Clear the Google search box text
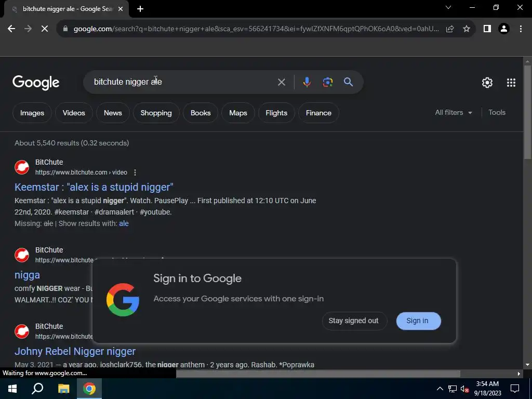The image size is (532, 399). pyautogui.click(x=281, y=82)
